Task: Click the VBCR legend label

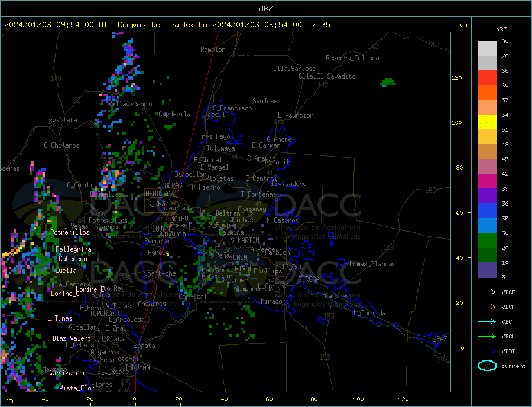Action: [x=508, y=307]
